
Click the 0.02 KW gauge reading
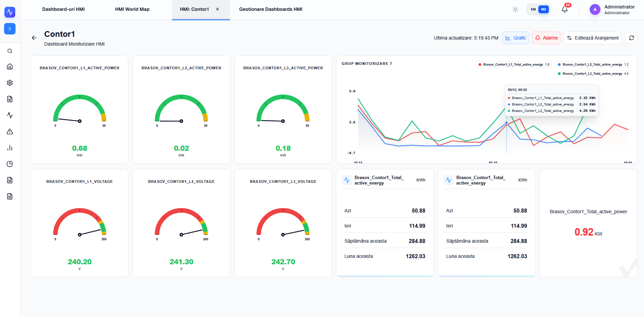click(181, 148)
